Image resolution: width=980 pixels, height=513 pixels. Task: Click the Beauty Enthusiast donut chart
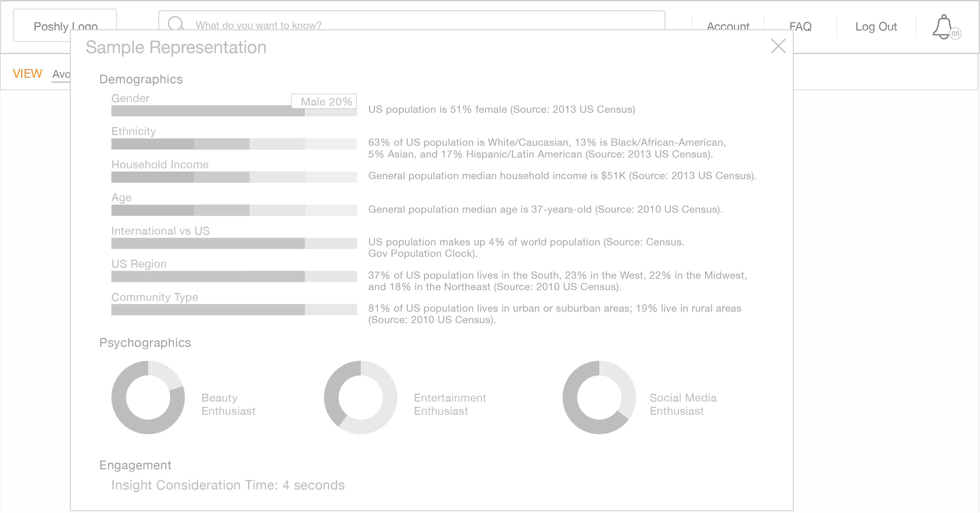tap(148, 397)
